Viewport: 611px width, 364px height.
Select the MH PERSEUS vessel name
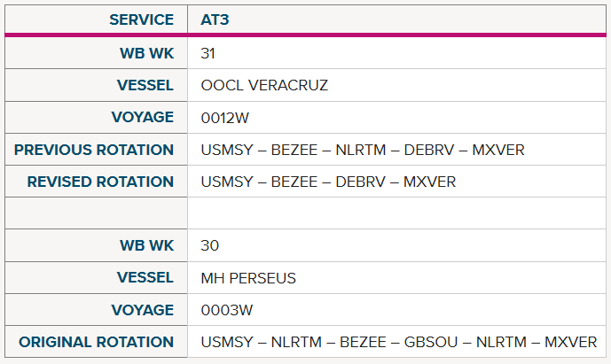tap(248, 278)
